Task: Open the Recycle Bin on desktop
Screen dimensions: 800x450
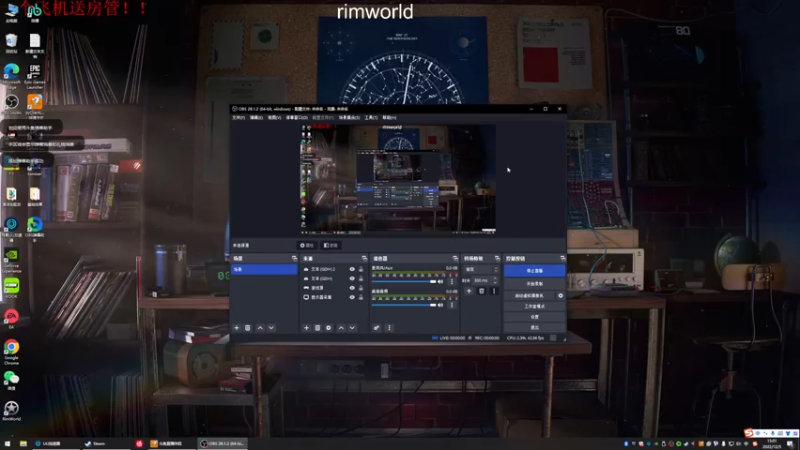Action: click(x=11, y=43)
